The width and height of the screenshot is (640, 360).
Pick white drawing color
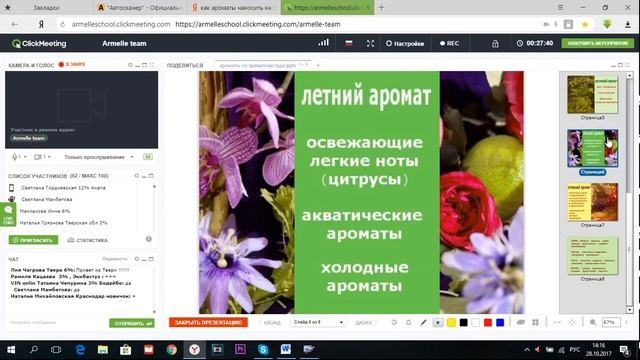476,322
